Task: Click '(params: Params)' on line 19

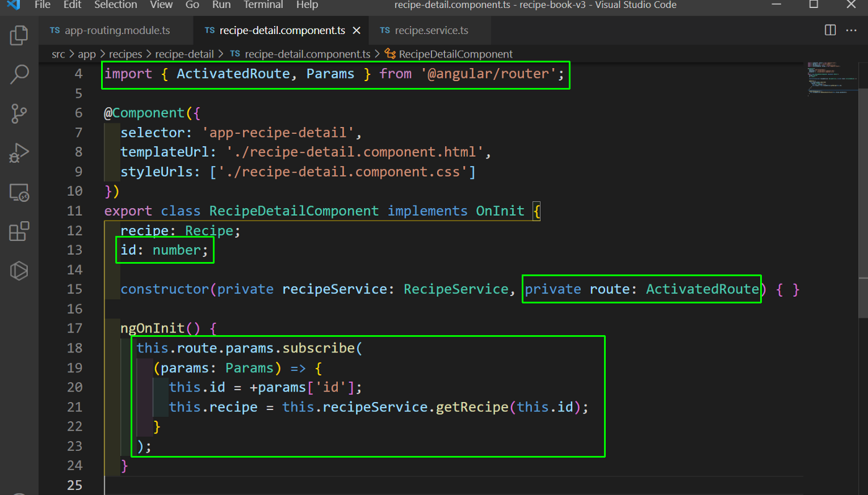Action: point(217,368)
